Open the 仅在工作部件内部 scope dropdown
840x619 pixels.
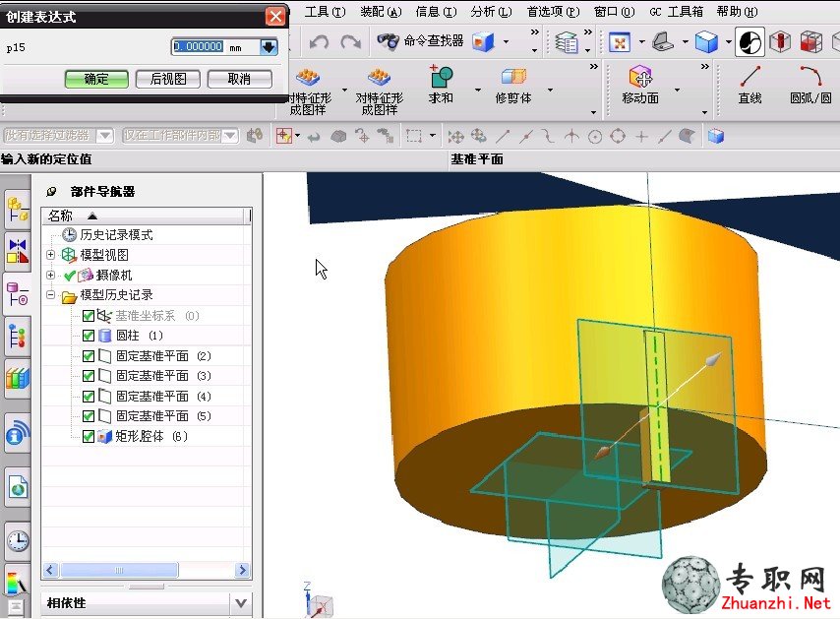(x=230, y=136)
